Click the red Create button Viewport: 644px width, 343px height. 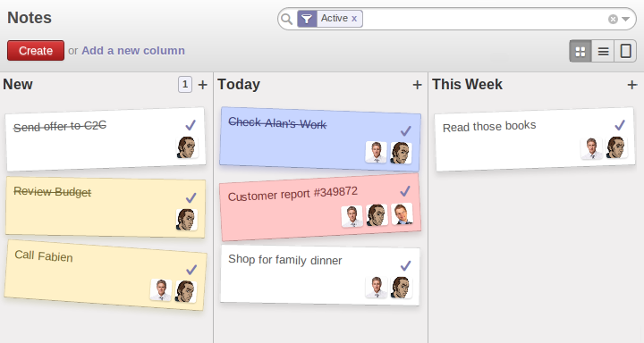click(36, 50)
